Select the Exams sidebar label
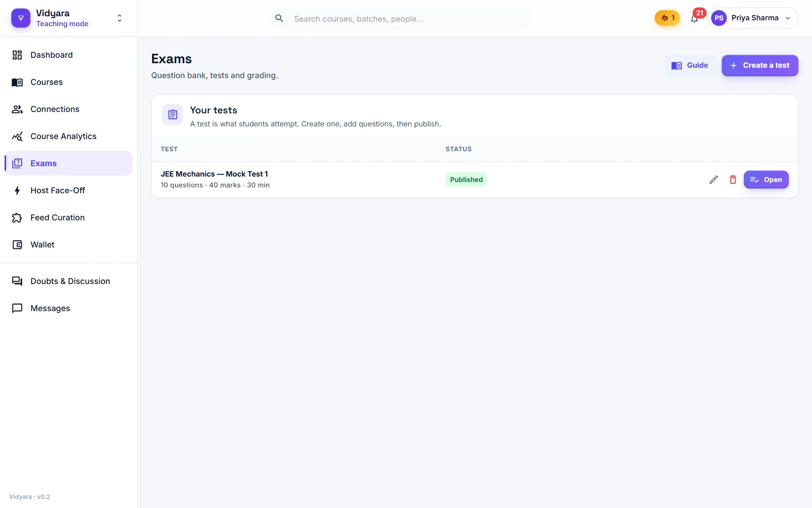This screenshot has width=812, height=508. [43, 163]
